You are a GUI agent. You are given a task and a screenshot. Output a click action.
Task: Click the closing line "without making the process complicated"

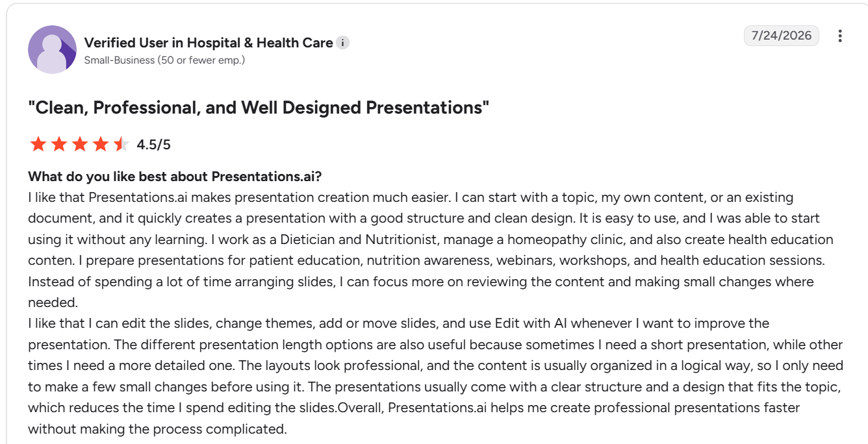(157, 429)
